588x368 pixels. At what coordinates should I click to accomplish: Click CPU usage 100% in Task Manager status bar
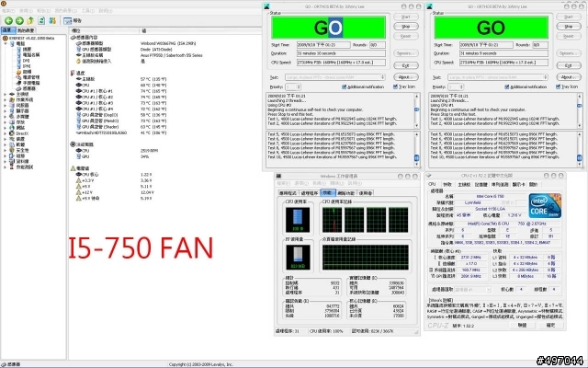[327, 331]
